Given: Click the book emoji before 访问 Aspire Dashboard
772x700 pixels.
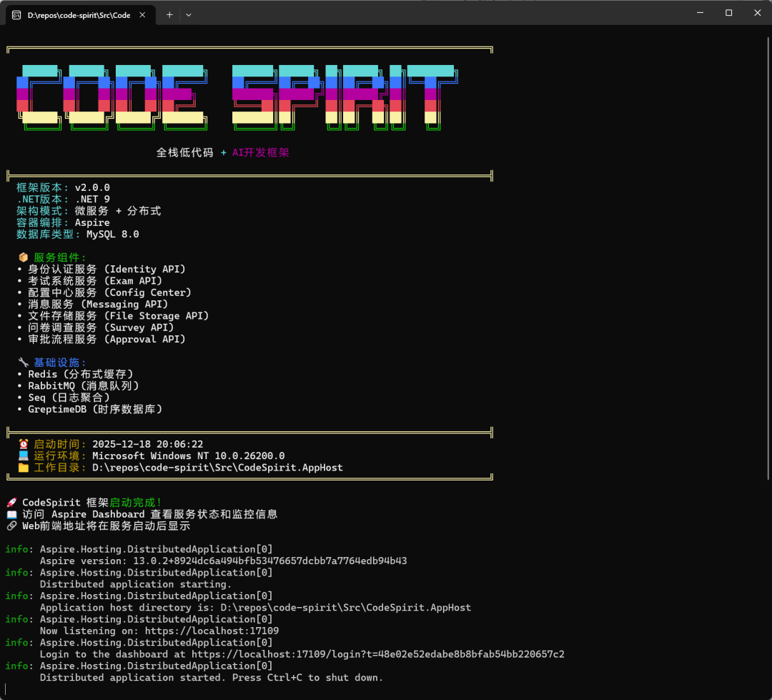Looking at the screenshot, I should tap(11, 514).
